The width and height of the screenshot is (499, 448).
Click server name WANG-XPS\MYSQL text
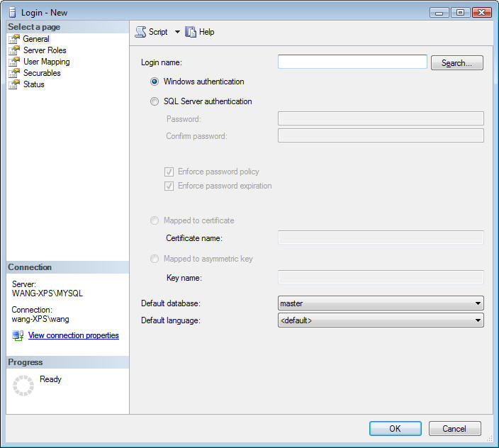[47, 293]
